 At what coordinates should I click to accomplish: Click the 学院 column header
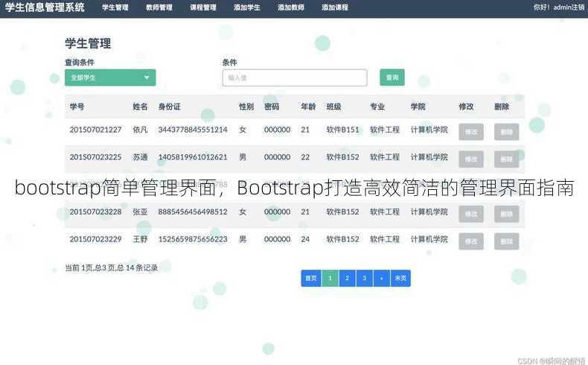(418, 107)
